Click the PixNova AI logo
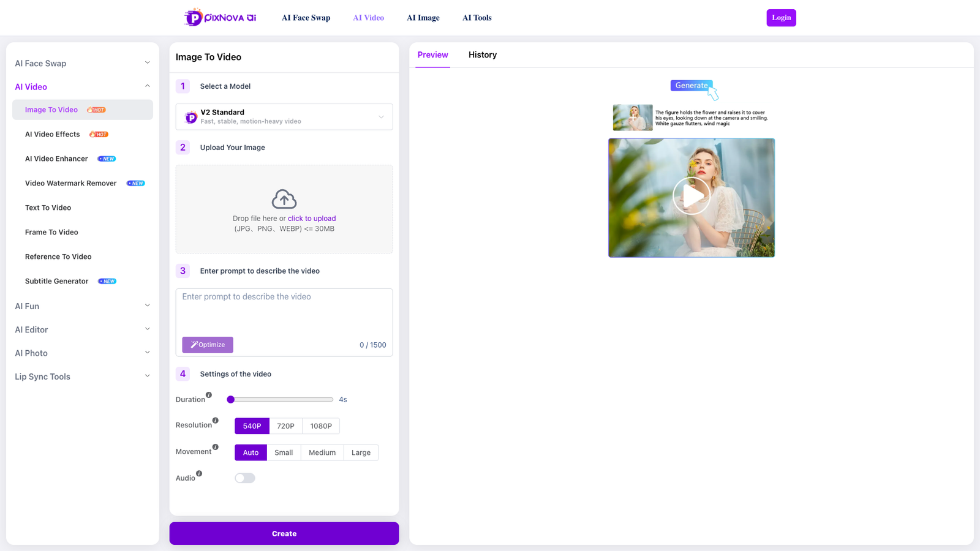This screenshot has height=551, width=980. click(x=221, y=17)
